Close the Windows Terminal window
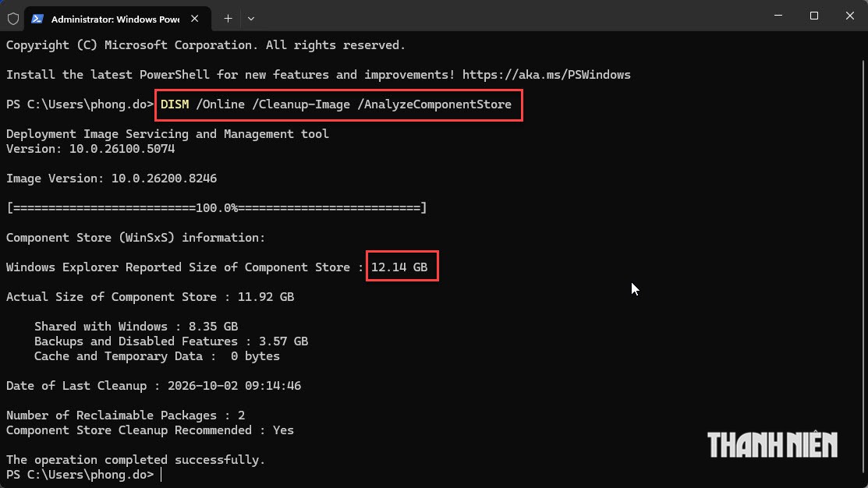The width and height of the screenshot is (868, 488). tap(850, 16)
